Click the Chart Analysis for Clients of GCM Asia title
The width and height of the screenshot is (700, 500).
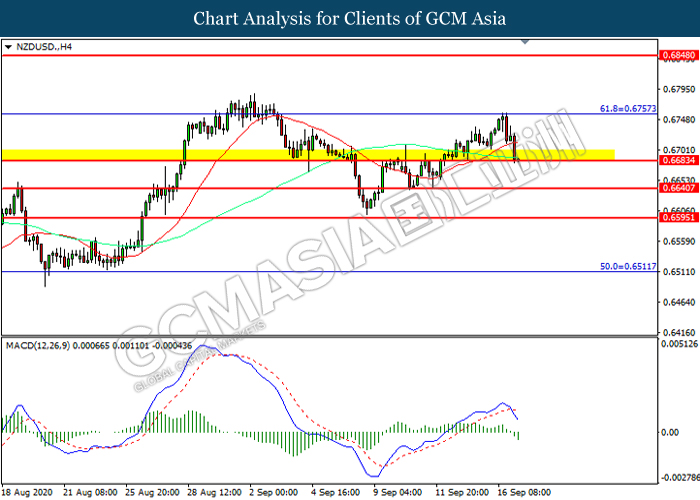click(350, 18)
